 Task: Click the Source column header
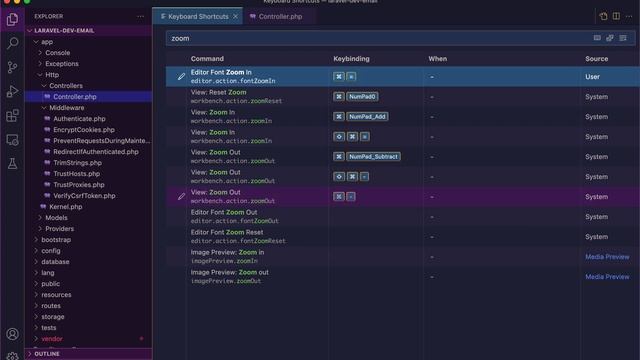click(x=596, y=59)
